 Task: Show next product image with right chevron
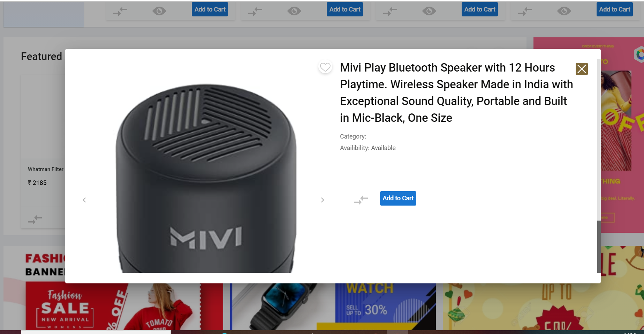(323, 200)
